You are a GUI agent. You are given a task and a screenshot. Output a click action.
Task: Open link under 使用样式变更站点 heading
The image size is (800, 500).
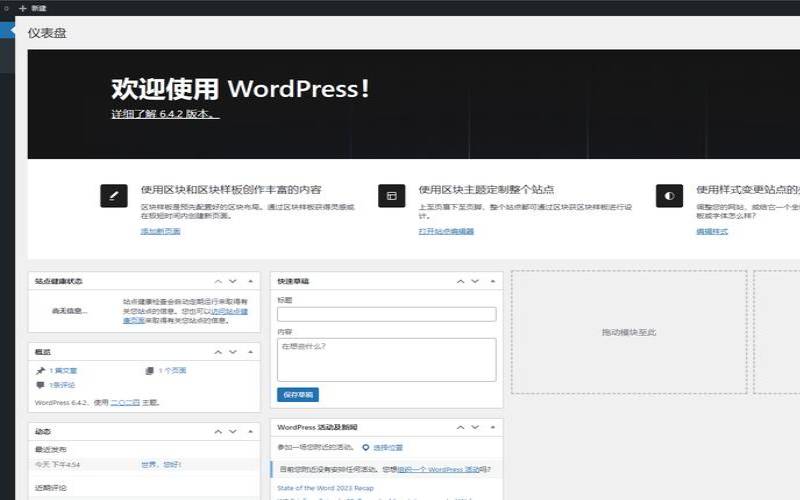coord(712,231)
